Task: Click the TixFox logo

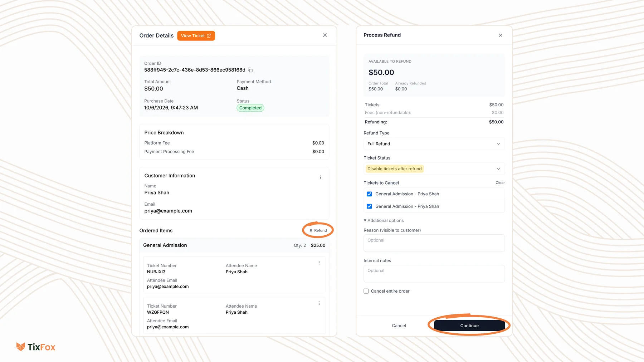Action: click(36, 347)
